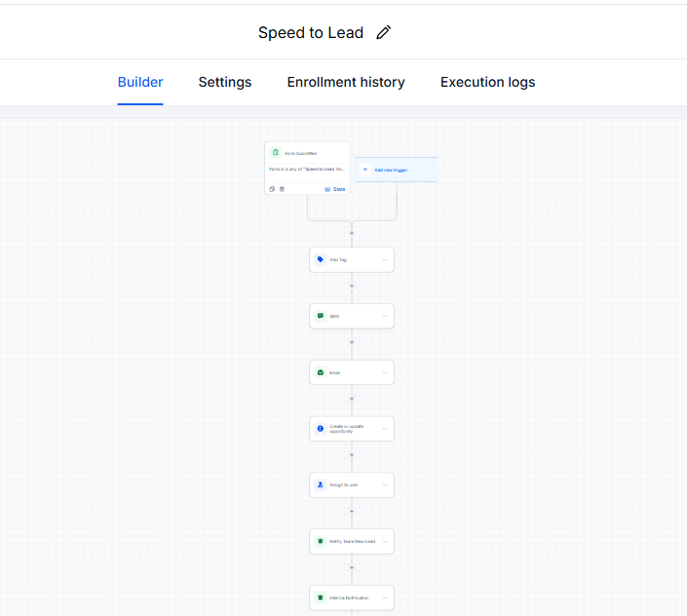687x616 pixels.
Task: Add an action above the Add Tag step
Action: coord(352,233)
